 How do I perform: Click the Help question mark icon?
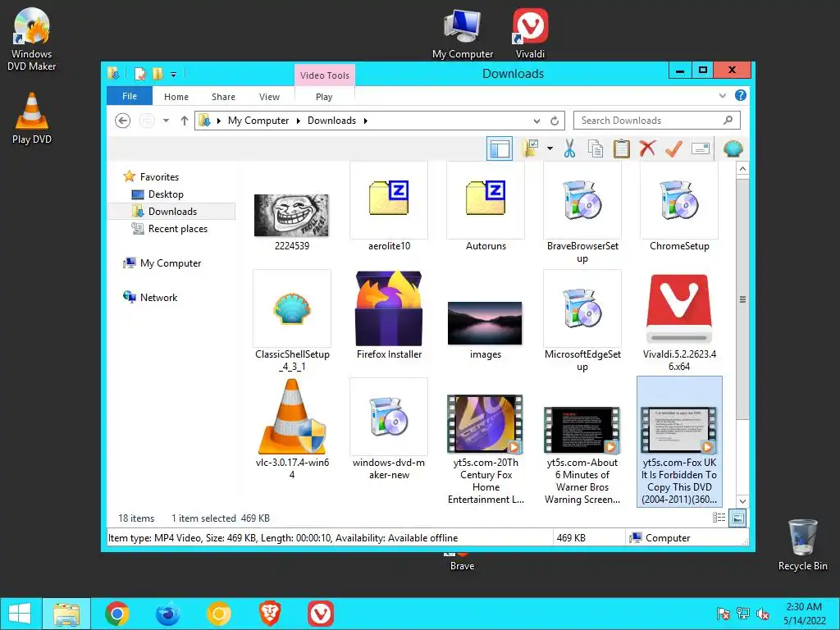pos(741,95)
